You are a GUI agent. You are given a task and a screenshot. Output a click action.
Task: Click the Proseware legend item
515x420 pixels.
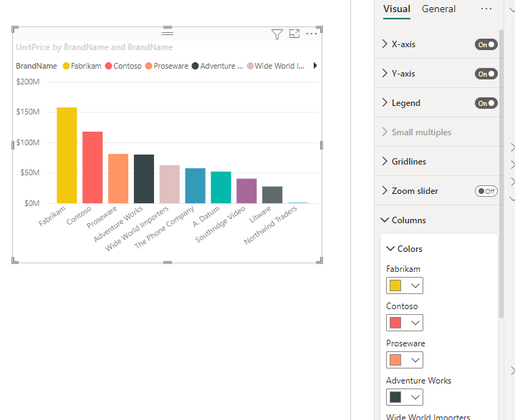tap(167, 66)
